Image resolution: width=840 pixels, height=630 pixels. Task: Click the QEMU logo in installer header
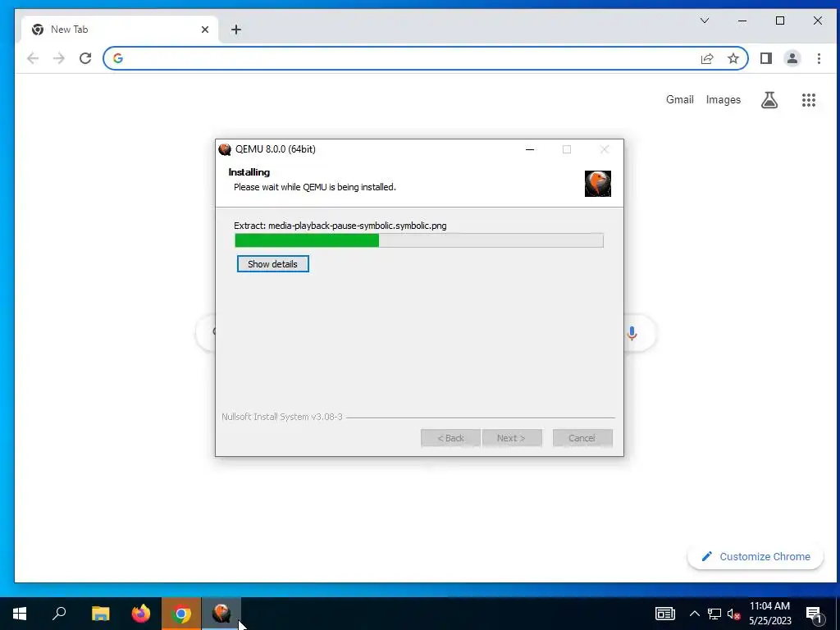(597, 184)
